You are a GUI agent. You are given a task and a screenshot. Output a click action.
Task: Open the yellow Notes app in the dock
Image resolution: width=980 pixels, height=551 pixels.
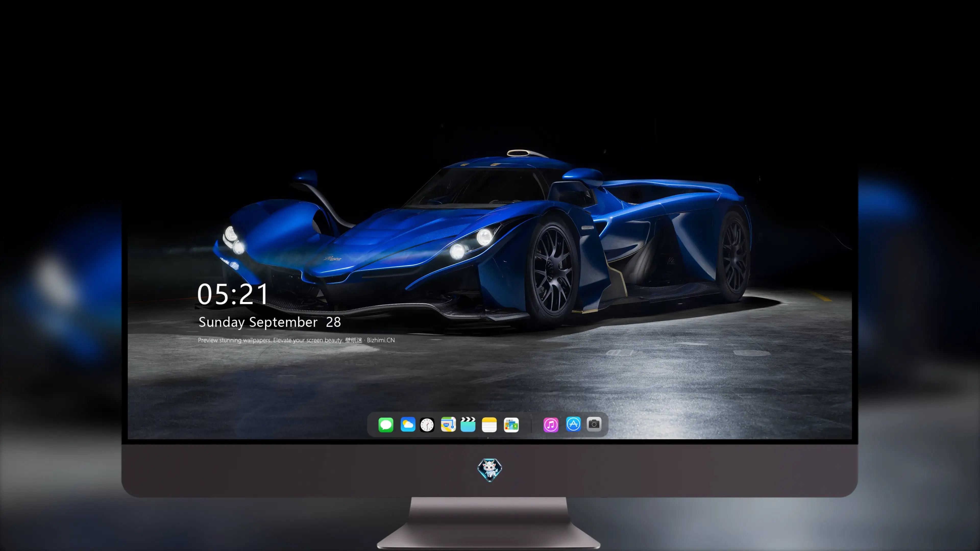489,425
